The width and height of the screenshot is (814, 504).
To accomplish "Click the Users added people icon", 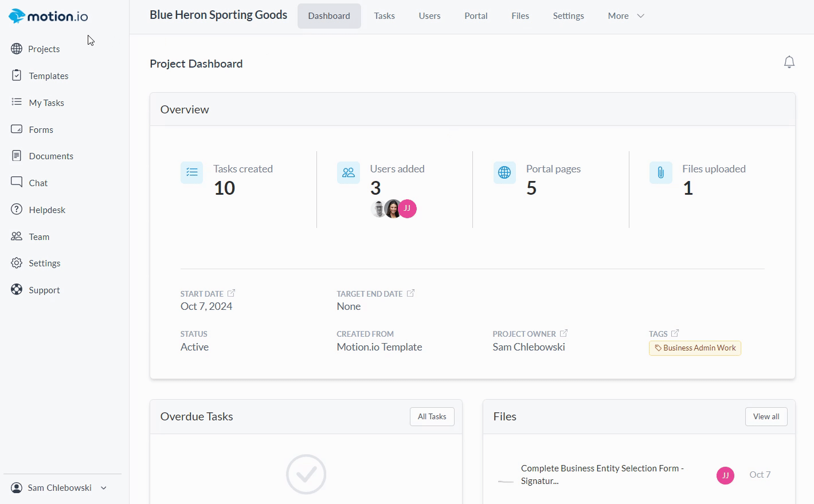I will point(348,172).
